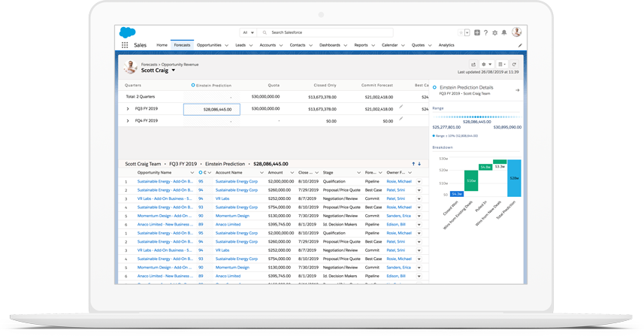Open the user profile avatar menu
This screenshot has height=336, width=644.
pos(517,32)
